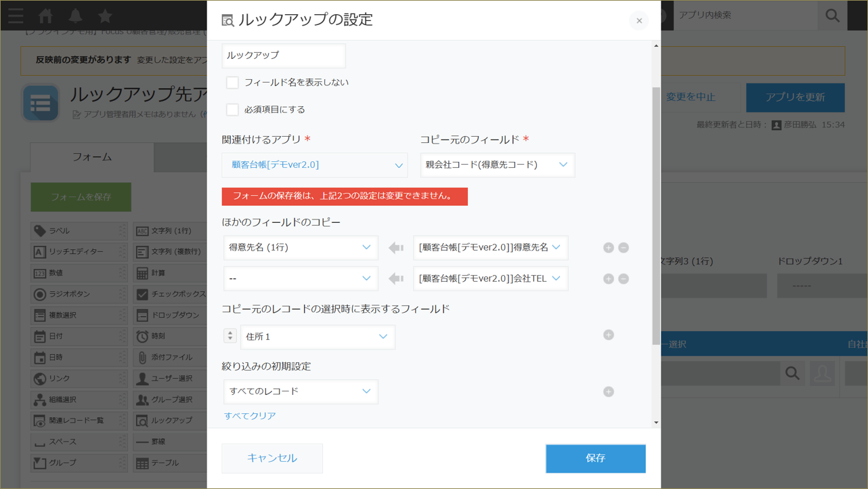Screen dimensions: 868x489
Task: Click the ユーザー選択 field icon
Action: pyautogui.click(x=142, y=379)
